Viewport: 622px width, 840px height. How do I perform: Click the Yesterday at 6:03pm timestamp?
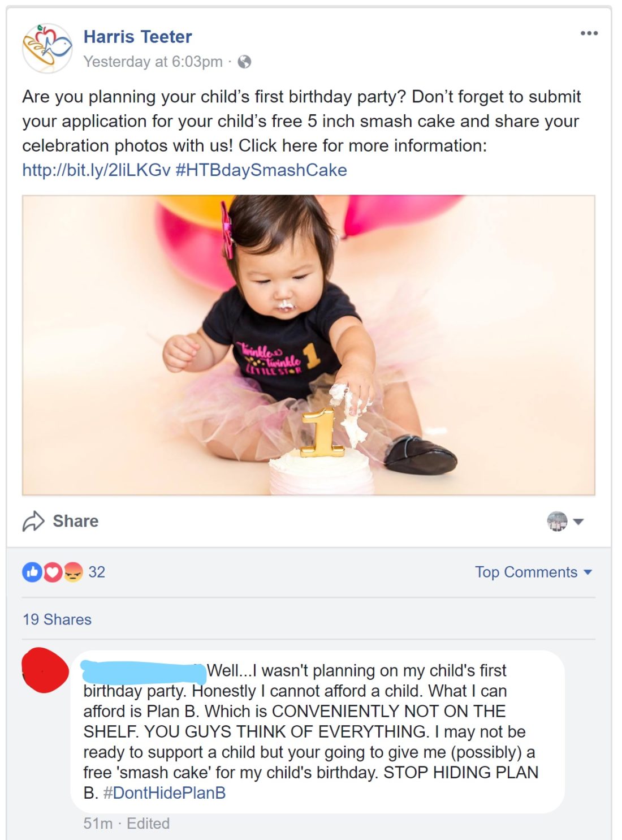pyautogui.click(x=153, y=62)
